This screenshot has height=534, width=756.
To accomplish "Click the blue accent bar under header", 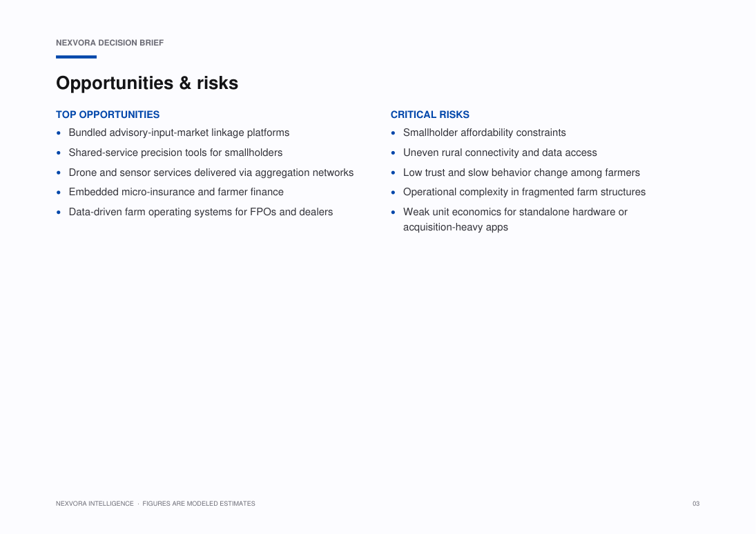I will click(76, 57).
